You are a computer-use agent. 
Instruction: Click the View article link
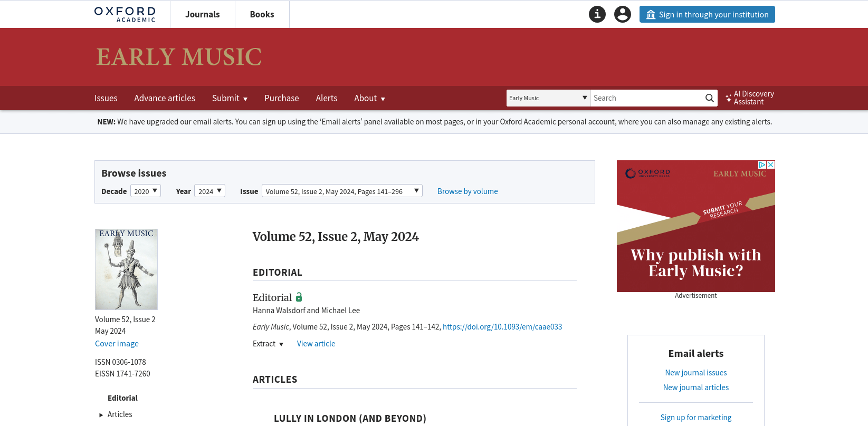pos(316,344)
